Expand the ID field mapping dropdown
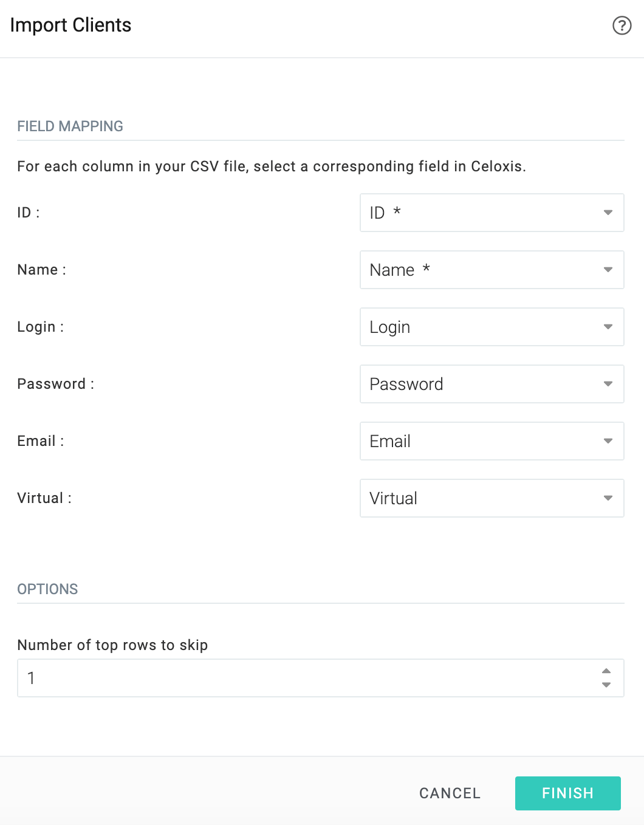 coord(492,213)
